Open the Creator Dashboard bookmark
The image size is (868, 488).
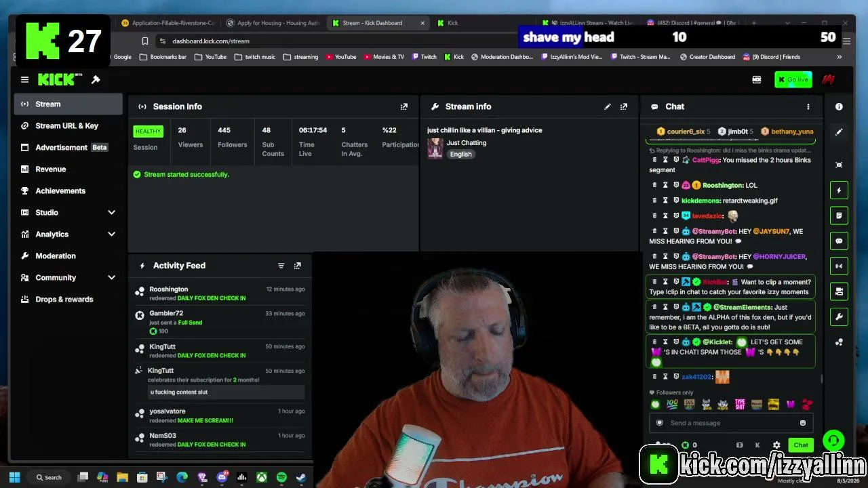click(x=707, y=57)
